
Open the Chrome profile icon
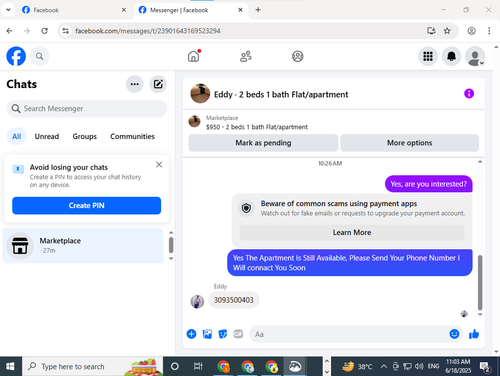click(471, 31)
